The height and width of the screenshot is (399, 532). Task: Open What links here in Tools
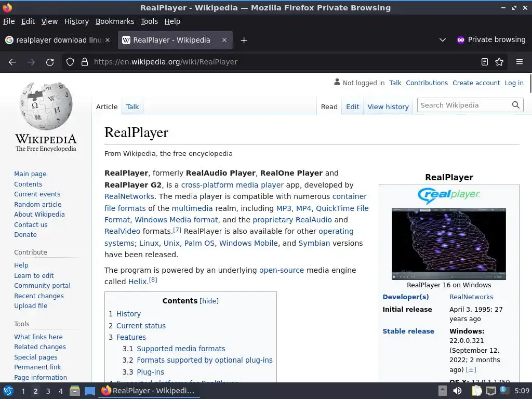pyautogui.click(x=38, y=337)
